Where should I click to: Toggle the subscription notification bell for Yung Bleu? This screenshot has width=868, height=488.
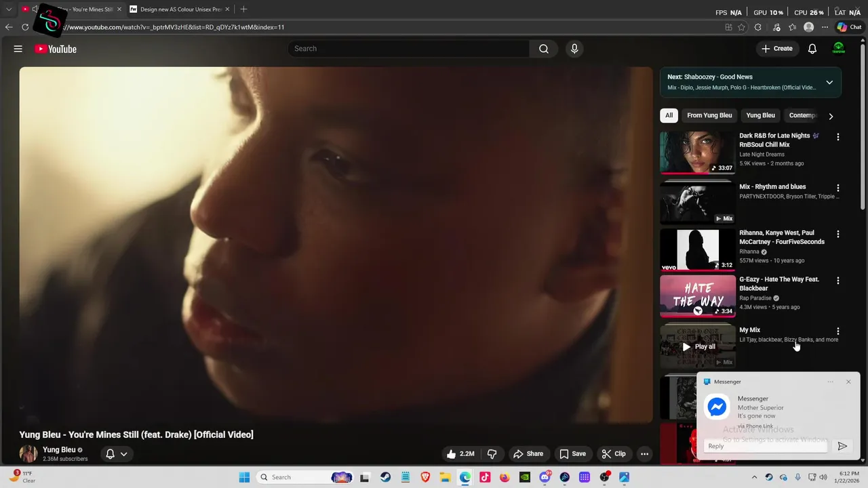pyautogui.click(x=110, y=454)
